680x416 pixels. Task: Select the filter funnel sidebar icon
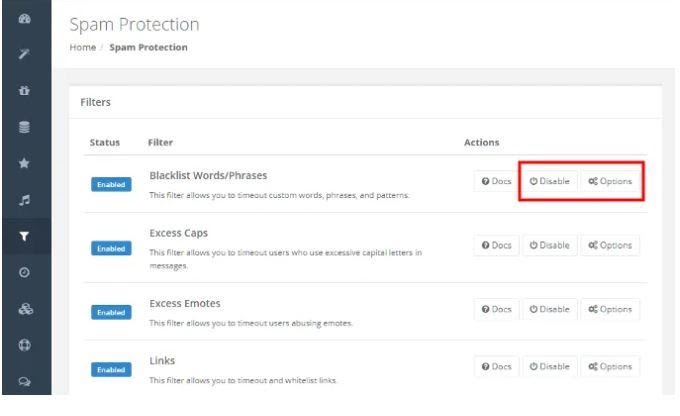click(x=24, y=236)
